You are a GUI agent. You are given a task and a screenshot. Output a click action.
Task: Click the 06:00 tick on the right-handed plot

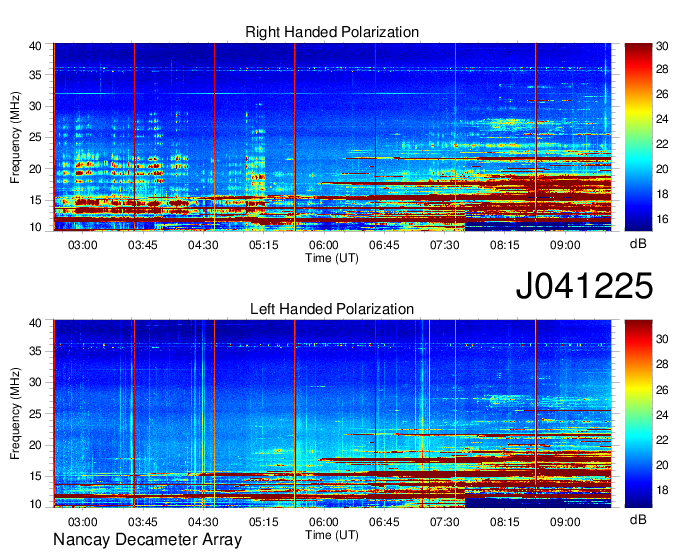(x=324, y=245)
